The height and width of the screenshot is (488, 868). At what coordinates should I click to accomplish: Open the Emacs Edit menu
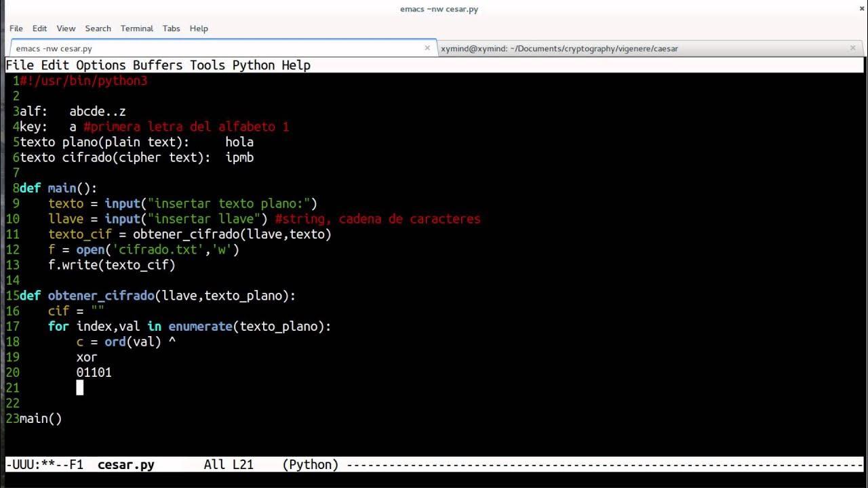[x=55, y=66]
